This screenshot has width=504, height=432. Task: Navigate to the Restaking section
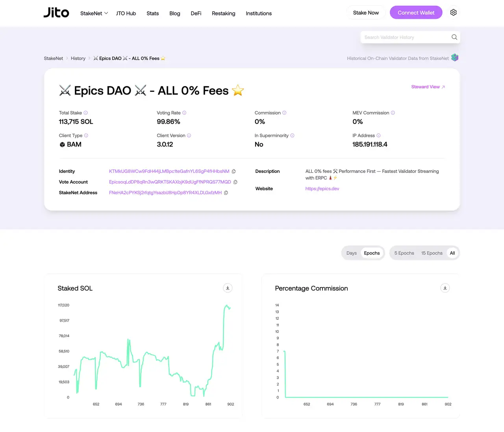click(223, 13)
